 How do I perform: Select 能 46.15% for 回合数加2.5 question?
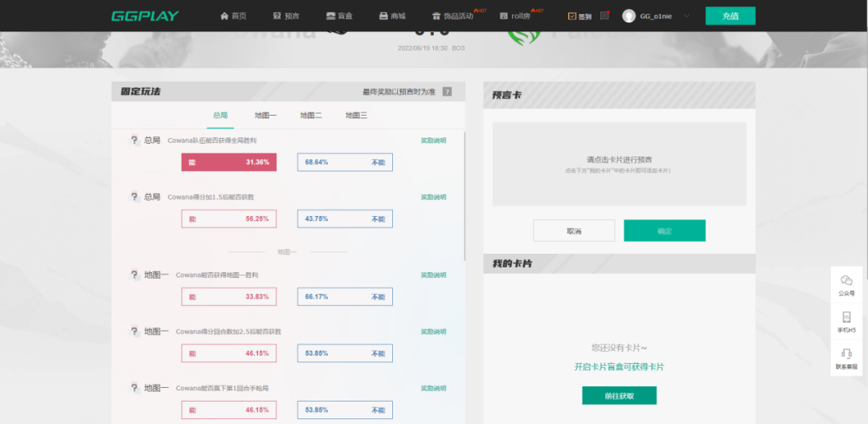click(x=228, y=353)
